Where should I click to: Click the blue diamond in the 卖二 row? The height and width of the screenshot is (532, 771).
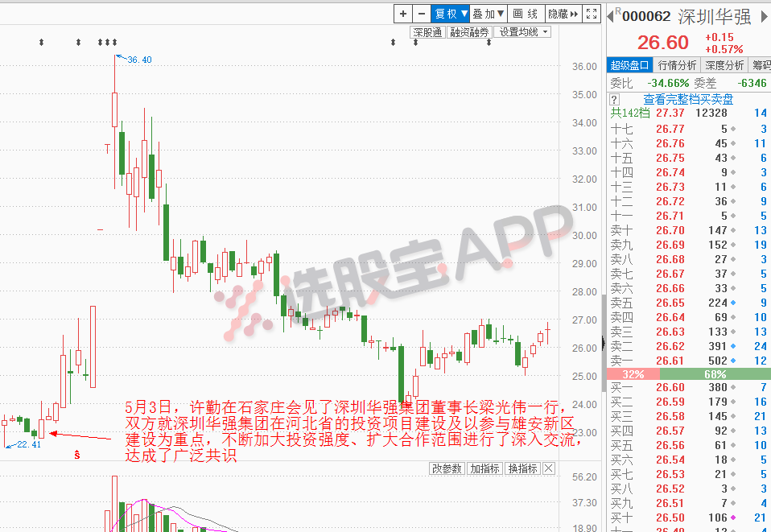point(733,346)
